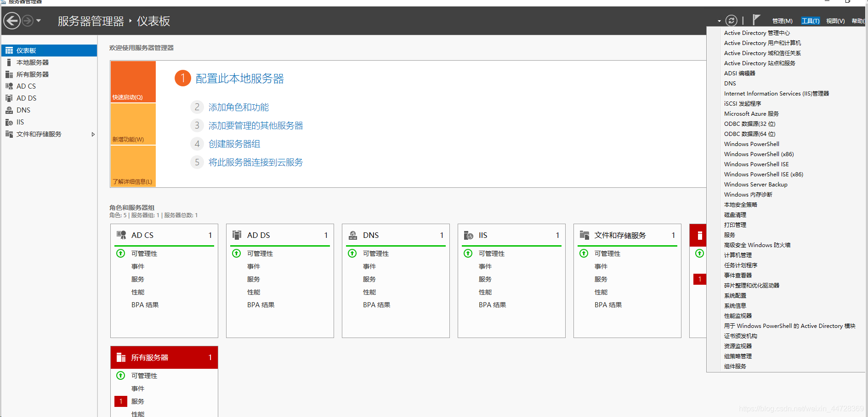This screenshot has width=868, height=417.
Task: Open the notifications flag icon
Action: (756, 20)
